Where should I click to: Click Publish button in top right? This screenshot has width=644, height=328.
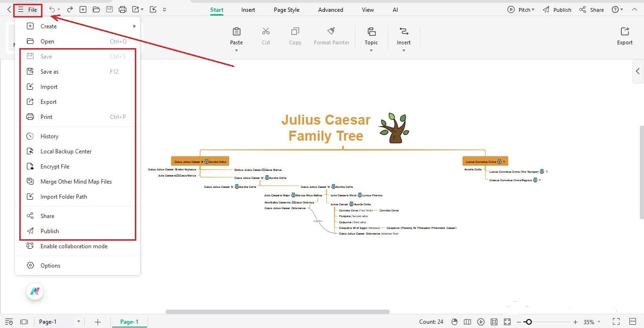(557, 9)
